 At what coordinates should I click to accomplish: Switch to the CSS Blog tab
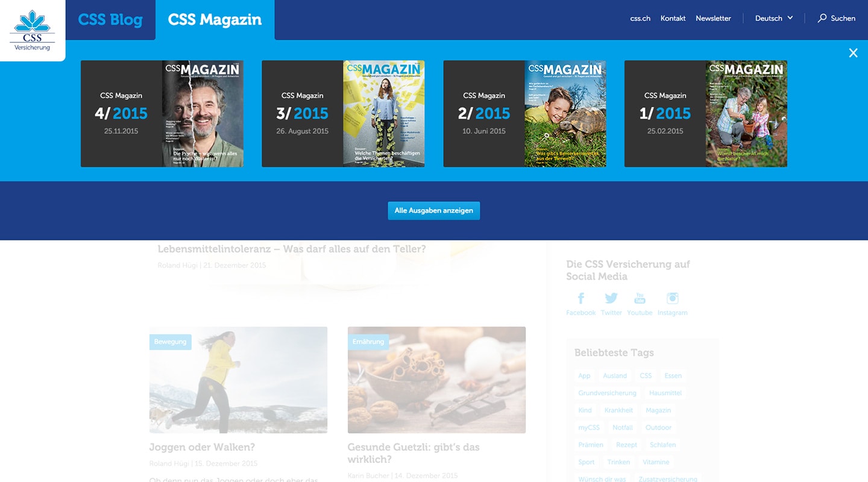pos(110,19)
